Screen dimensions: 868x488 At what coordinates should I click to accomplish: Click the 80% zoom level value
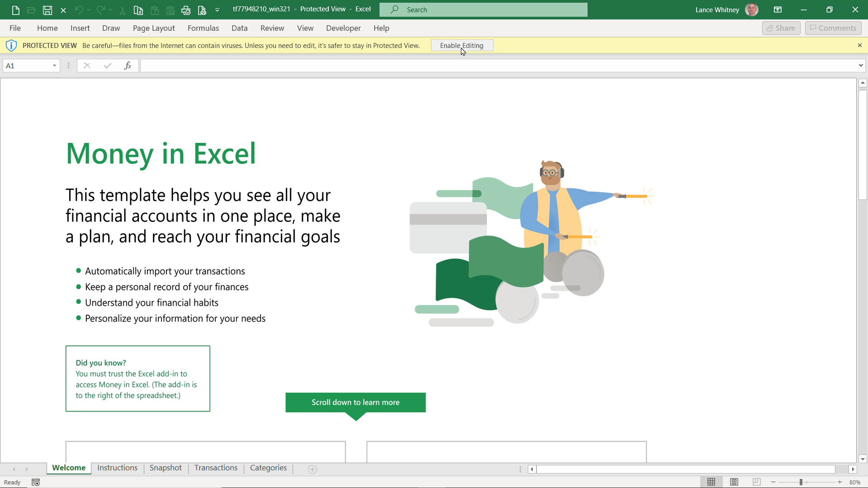(x=855, y=482)
